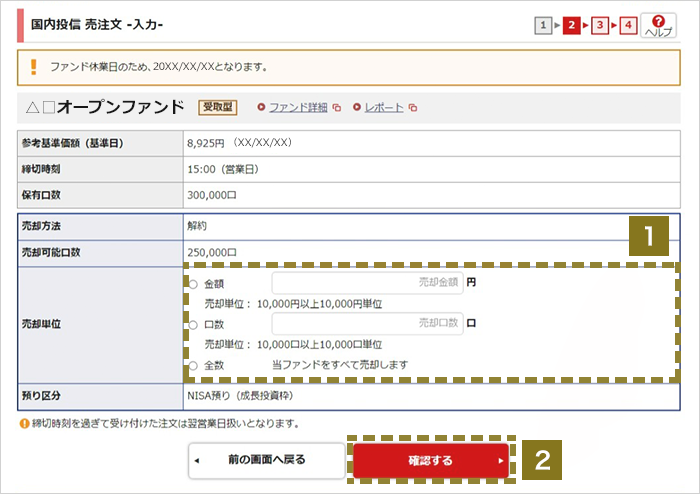Screen dimensions: 700x494
Task: Click the red bullet before ファンド詳細
Action: [x=261, y=107]
